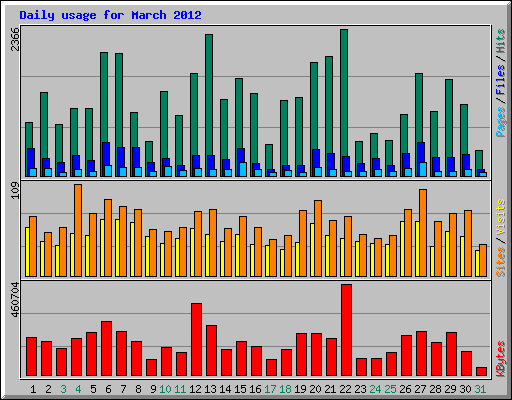The width and height of the screenshot is (512, 400).
Task: Click day label 13 on the x-axis
Action: 210,389
